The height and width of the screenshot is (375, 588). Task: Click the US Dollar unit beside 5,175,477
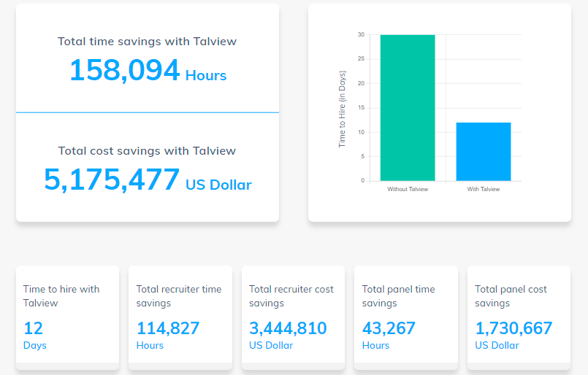(218, 185)
